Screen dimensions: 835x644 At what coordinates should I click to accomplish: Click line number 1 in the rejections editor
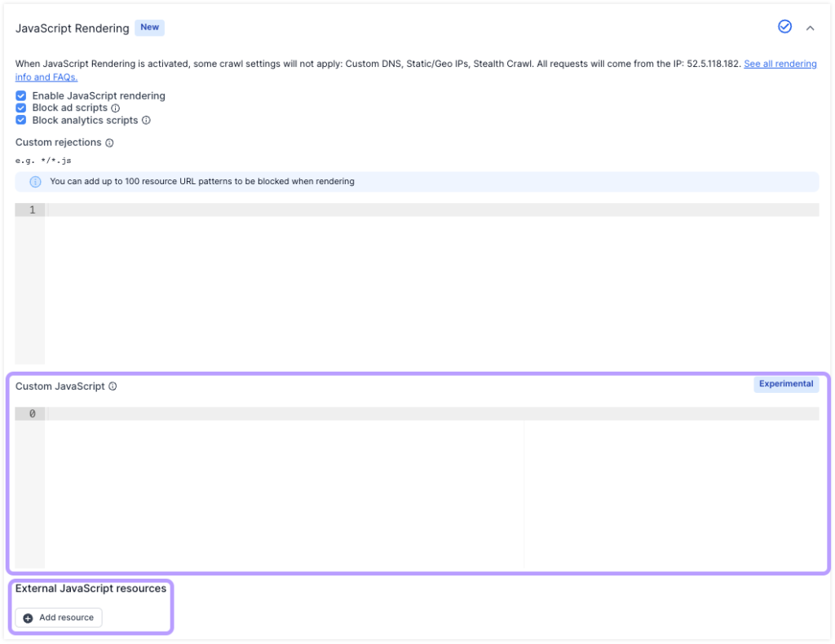[x=31, y=210]
